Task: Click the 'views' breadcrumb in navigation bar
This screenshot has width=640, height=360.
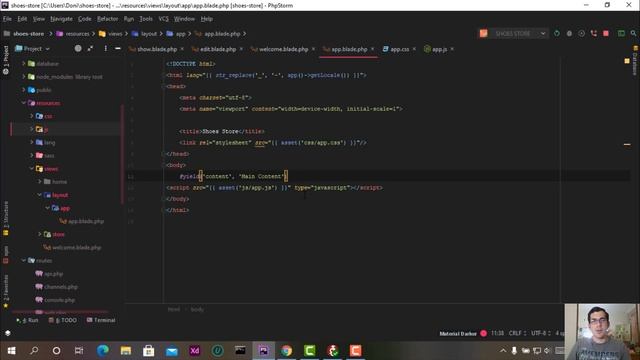Action: tap(115, 33)
